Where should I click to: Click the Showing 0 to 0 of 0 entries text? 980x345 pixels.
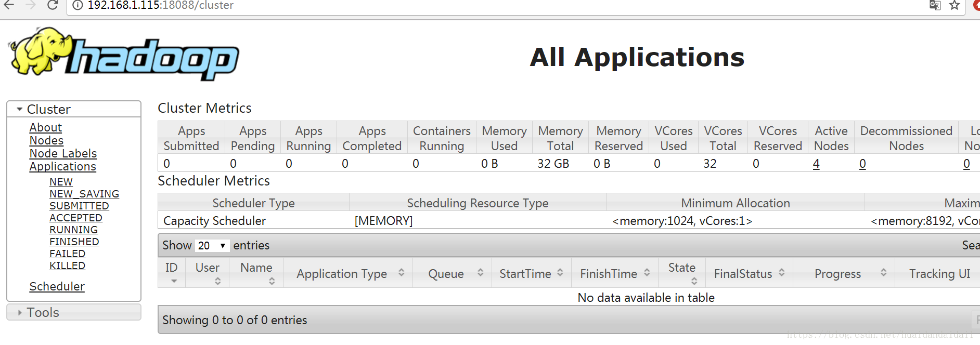235,320
